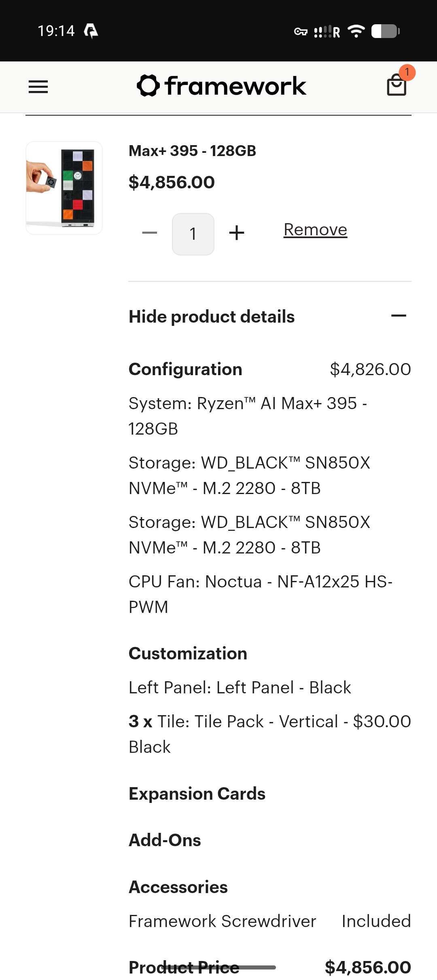
Task: Open the hamburger navigation menu
Action: [38, 87]
